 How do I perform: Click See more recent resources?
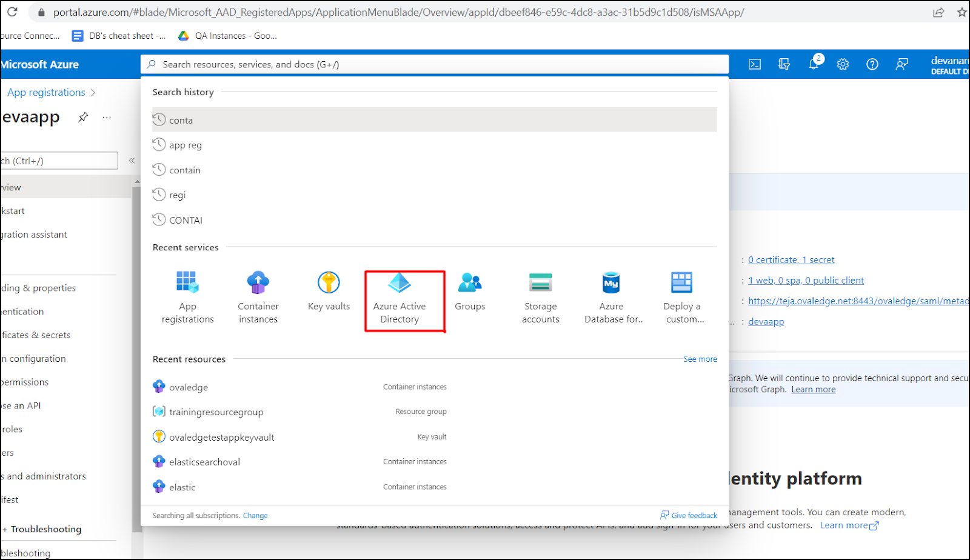700,359
